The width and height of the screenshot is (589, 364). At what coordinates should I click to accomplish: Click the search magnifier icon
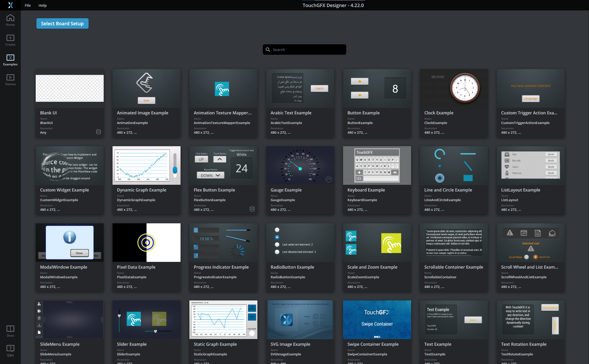pos(268,50)
